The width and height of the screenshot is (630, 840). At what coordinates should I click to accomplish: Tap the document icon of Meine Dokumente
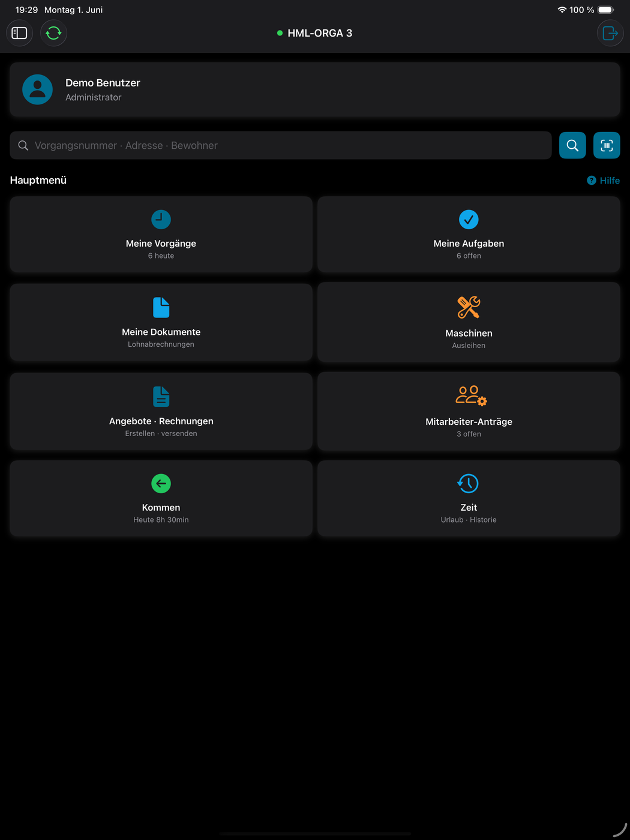click(161, 307)
